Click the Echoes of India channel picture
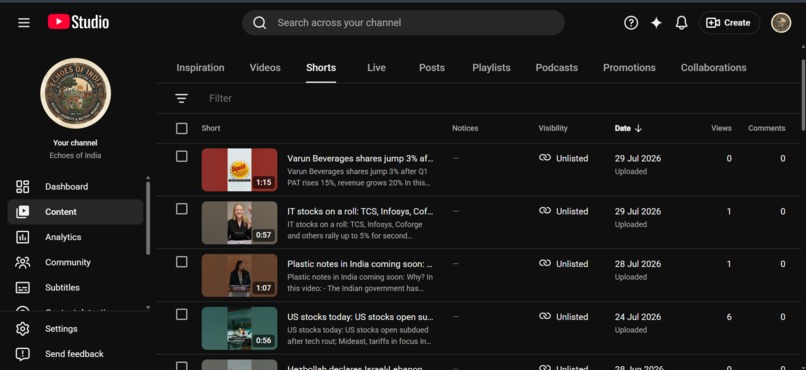 [76, 93]
